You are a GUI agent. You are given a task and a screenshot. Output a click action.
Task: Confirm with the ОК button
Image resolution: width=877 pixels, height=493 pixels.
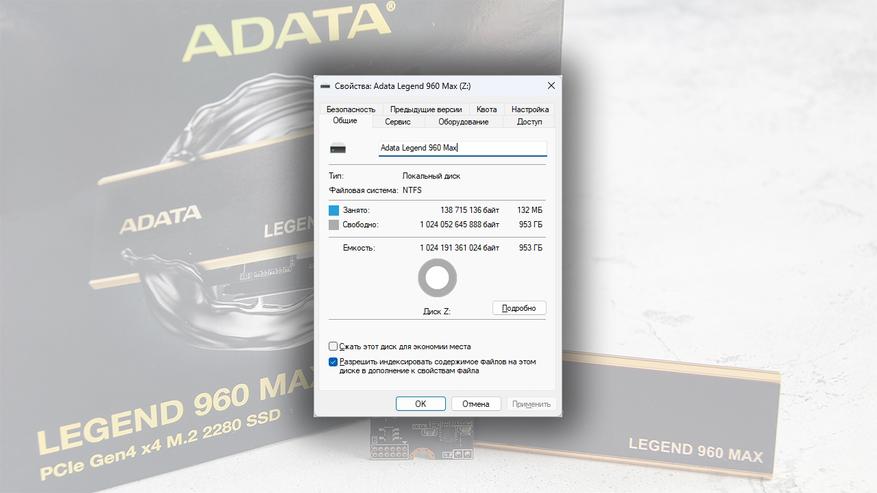(421, 403)
